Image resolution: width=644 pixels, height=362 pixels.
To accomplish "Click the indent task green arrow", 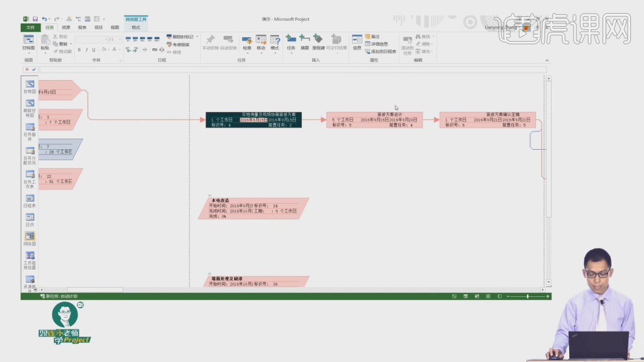I will point(135,49).
